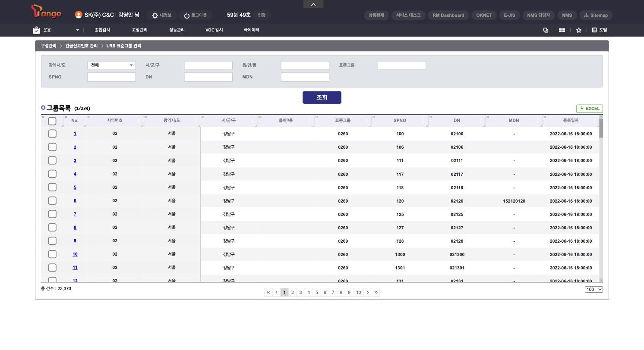Click the multi-window icon in the menu bar
This screenshot has height=350, width=644.
pyautogui.click(x=546, y=30)
